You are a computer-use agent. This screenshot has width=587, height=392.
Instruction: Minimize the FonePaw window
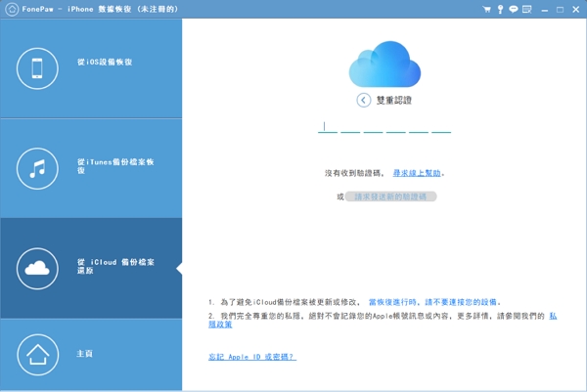[545, 10]
